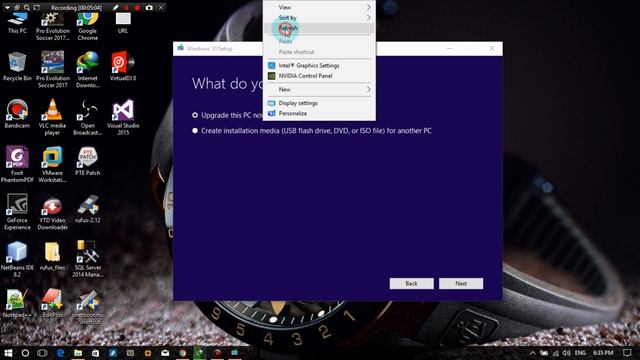Open the Windows Start menu

coord(8,353)
